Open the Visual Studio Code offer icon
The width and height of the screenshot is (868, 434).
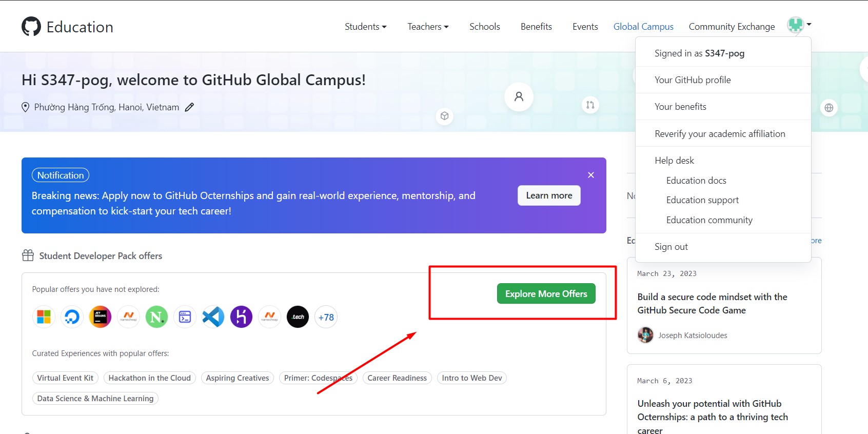(213, 317)
